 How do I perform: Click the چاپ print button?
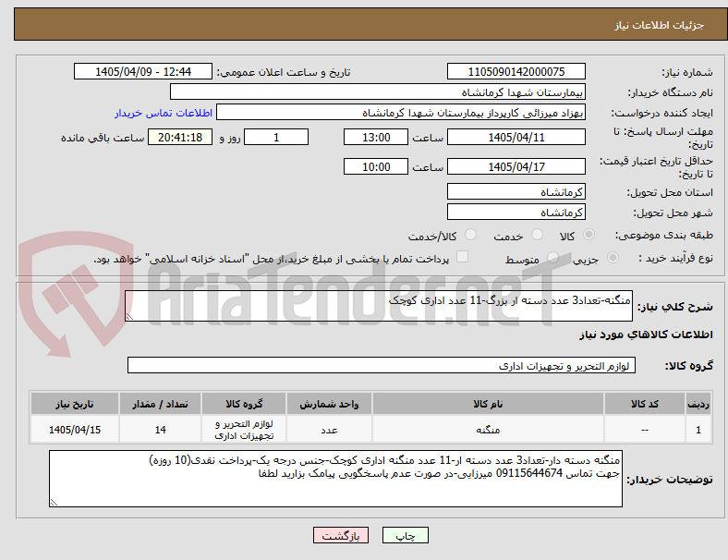click(406, 535)
